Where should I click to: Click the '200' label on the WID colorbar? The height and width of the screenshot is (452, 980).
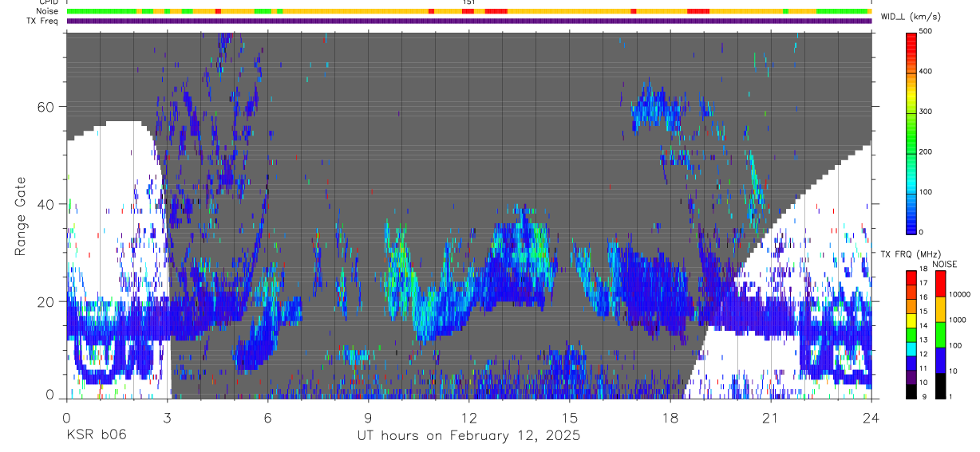click(926, 151)
